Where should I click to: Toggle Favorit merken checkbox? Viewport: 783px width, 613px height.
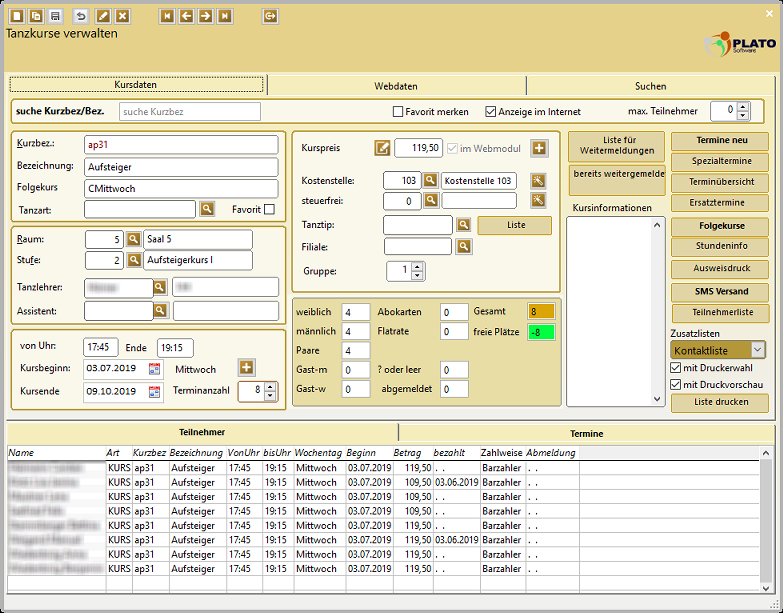tap(398, 112)
